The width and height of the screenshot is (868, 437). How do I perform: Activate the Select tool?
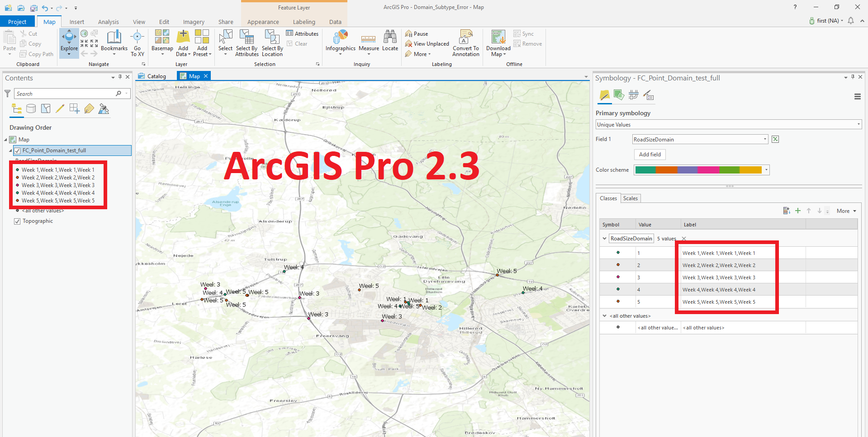(225, 43)
